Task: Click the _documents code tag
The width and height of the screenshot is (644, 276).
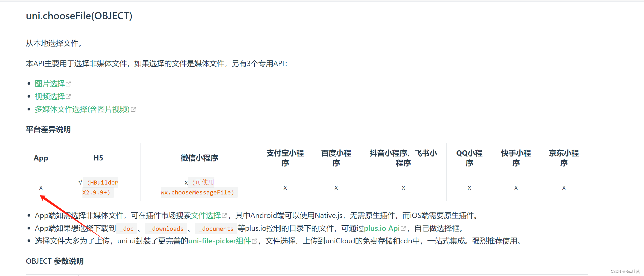Action: point(216,229)
